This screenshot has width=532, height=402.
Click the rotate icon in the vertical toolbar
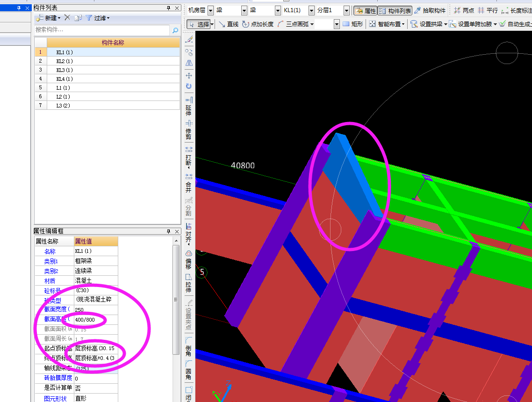coord(189,86)
